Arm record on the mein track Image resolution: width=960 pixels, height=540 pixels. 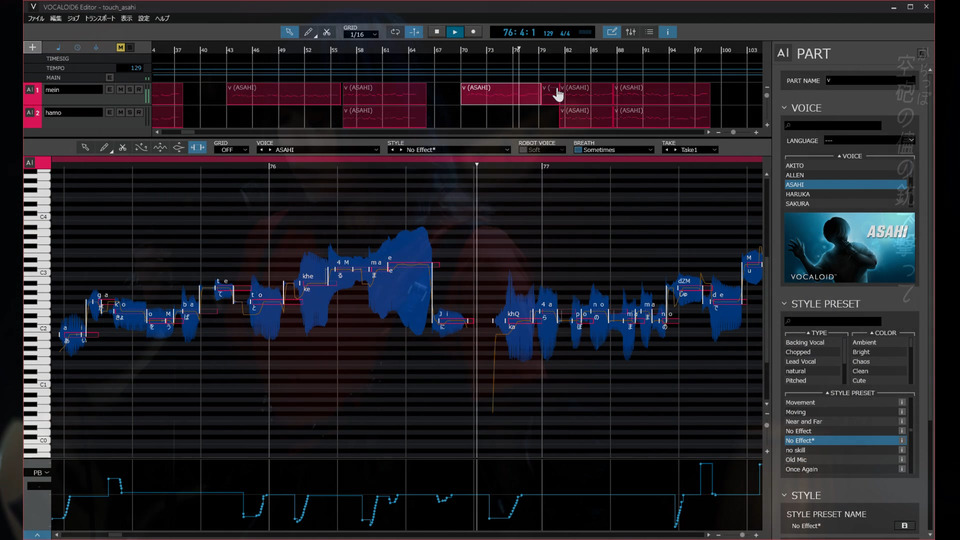pos(139,89)
